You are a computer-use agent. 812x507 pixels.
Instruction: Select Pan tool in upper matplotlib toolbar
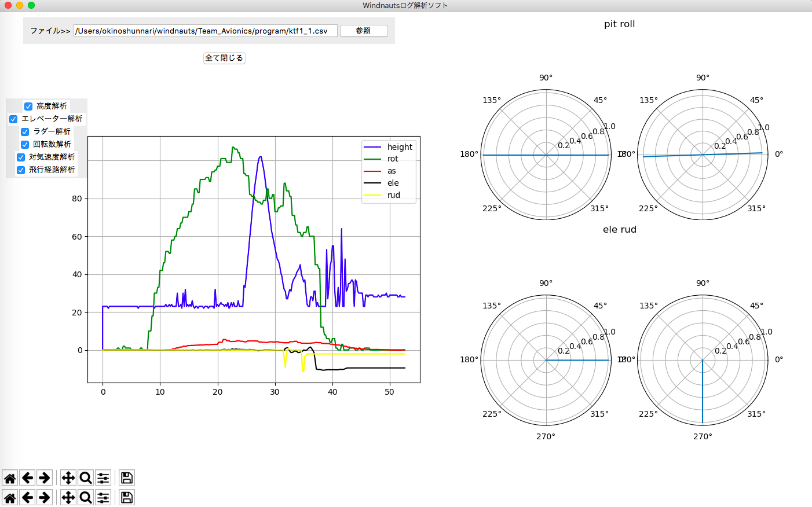(x=68, y=477)
